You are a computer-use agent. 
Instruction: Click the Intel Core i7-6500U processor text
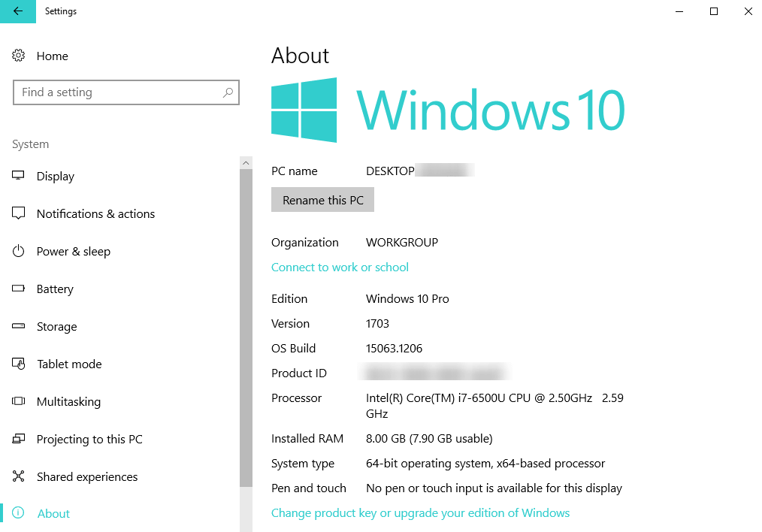(x=494, y=406)
